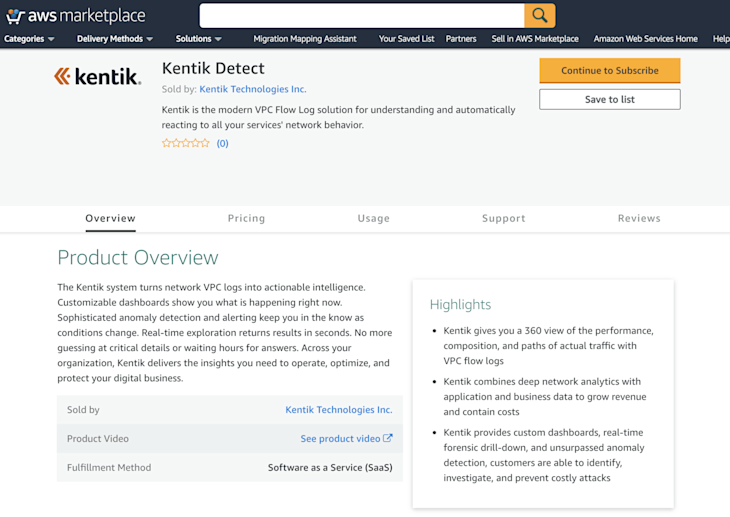Click the Product Video label
Viewport: 730px width, 517px height.
pyautogui.click(x=98, y=438)
